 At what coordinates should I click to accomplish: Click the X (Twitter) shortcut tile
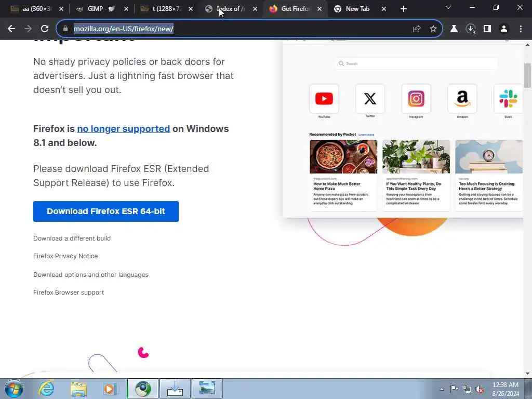[370, 99]
